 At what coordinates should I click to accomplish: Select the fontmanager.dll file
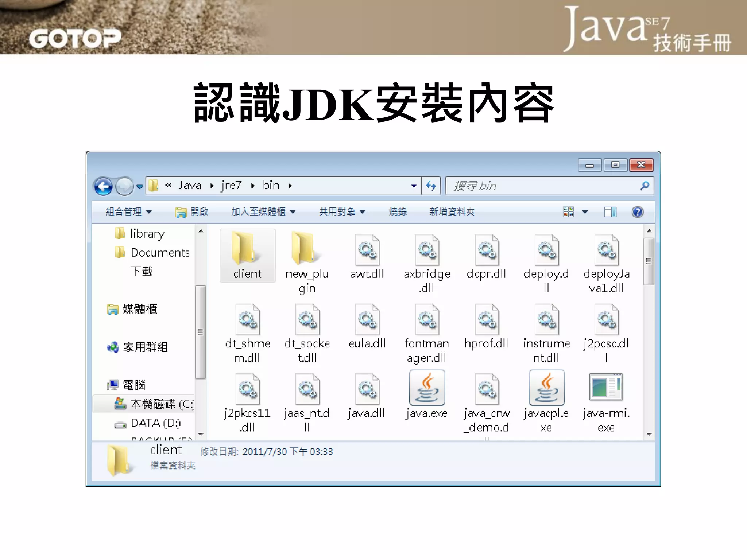[x=427, y=333]
